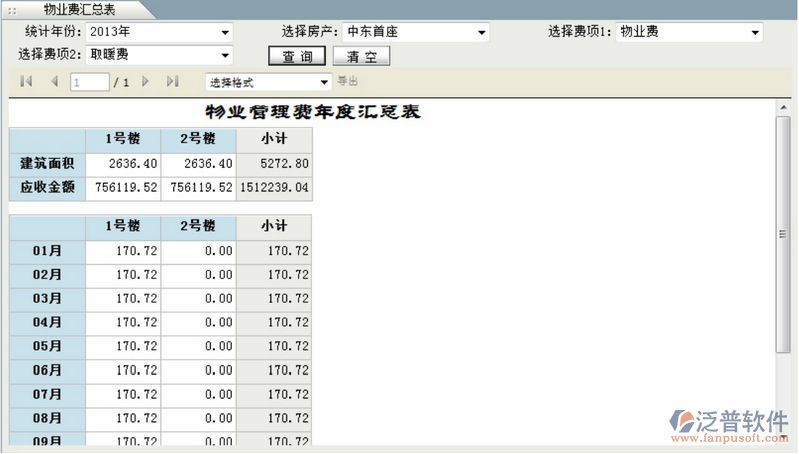Select the 建筑面积 row header

[x=47, y=163]
